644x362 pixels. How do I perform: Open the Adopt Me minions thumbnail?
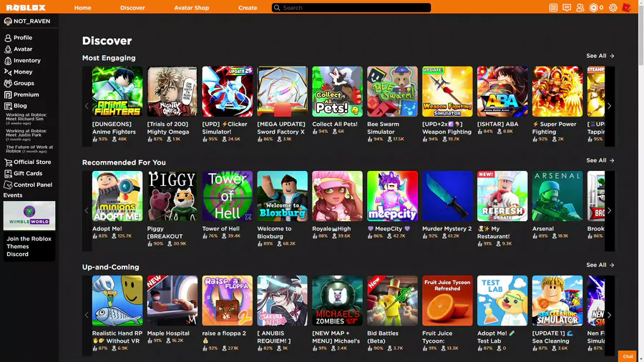click(x=117, y=196)
